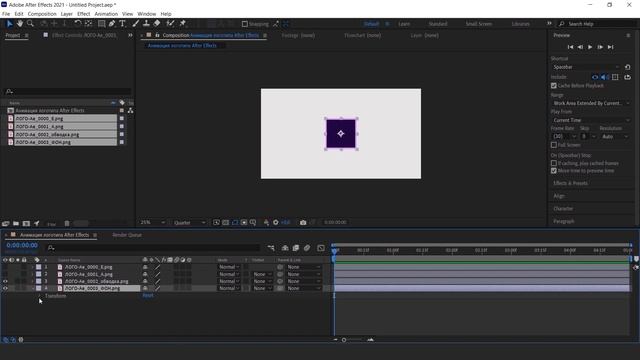Toggle Motion Blur icon in timeline header

(x=307, y=248)
